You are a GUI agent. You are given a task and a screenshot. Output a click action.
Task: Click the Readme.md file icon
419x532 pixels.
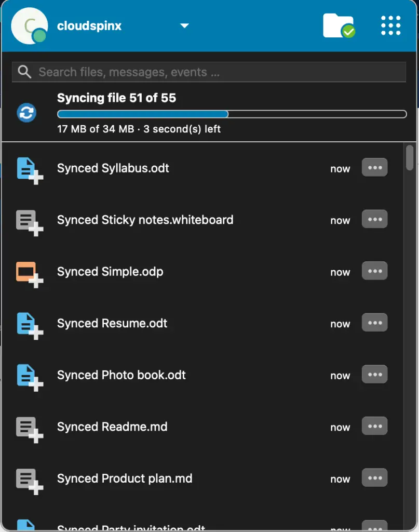[28, 427]
